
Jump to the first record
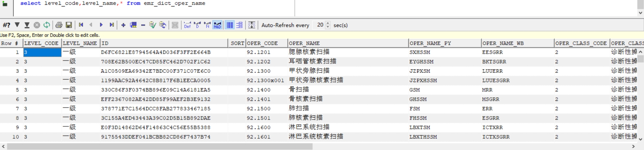(81, 25)
